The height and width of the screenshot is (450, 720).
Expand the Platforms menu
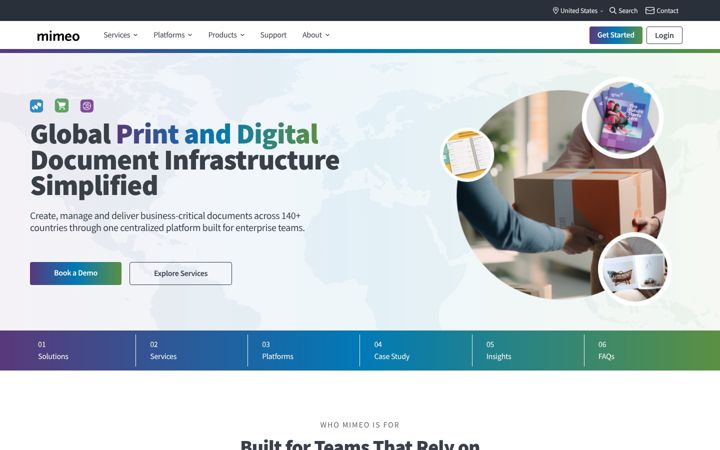pyautogui.click(x=173, y=35)
